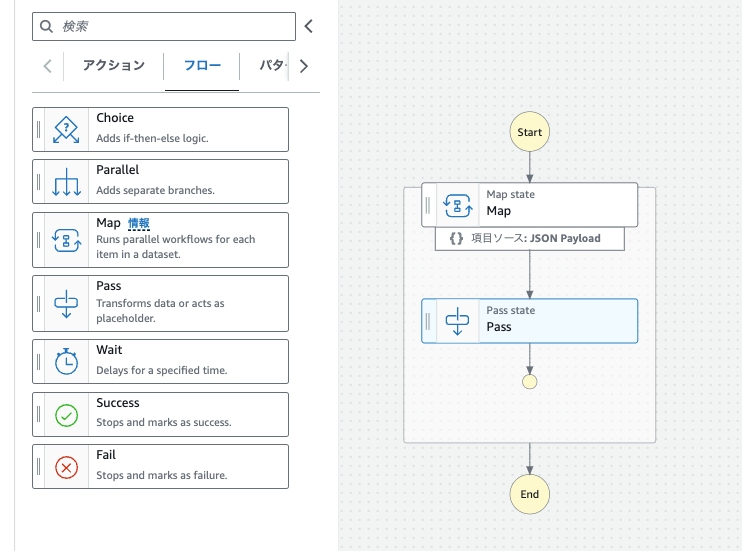The height and width of the screenshot is (551, 742).
Task: Click the End node
Action: click(530, 494)
